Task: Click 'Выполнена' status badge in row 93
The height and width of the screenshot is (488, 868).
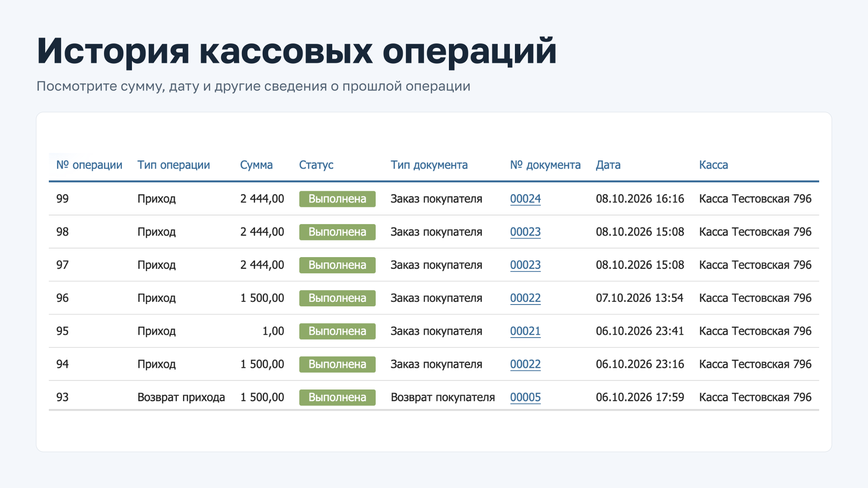Action: pos(337,397)
